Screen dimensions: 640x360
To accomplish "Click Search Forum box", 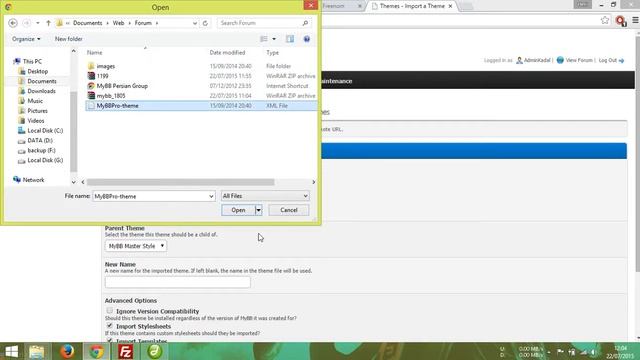I will coord(259,23).
